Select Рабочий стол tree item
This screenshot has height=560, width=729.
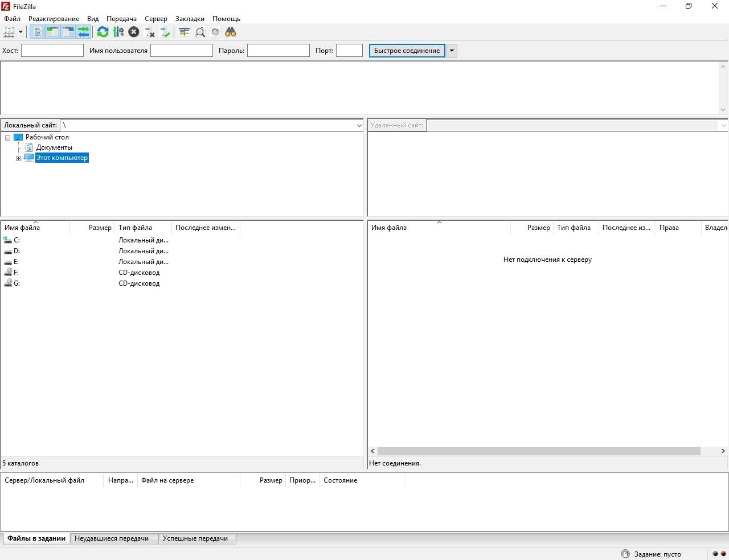[x=47, y=137]
